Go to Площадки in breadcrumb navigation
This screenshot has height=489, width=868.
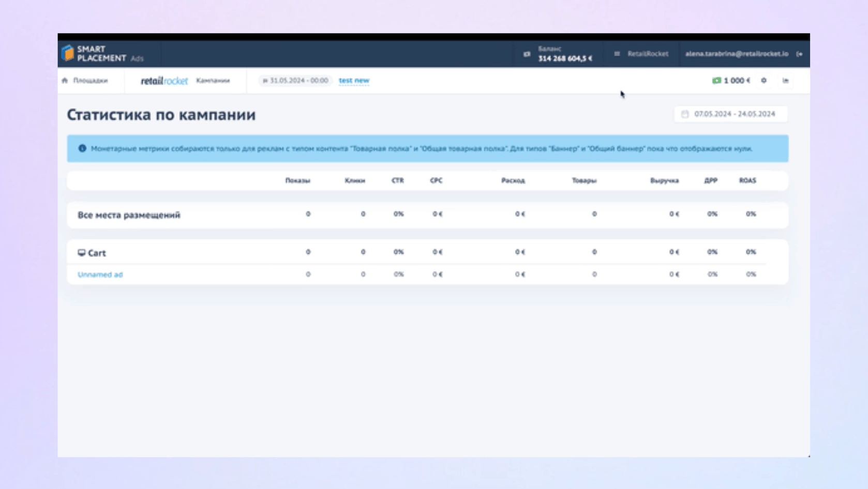click(x=90, y=81)
